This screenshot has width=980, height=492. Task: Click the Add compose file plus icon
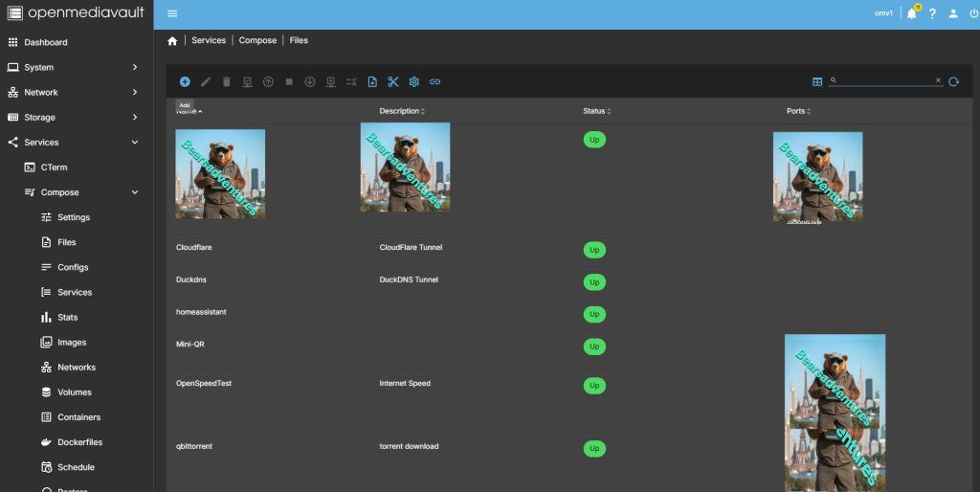185,82
